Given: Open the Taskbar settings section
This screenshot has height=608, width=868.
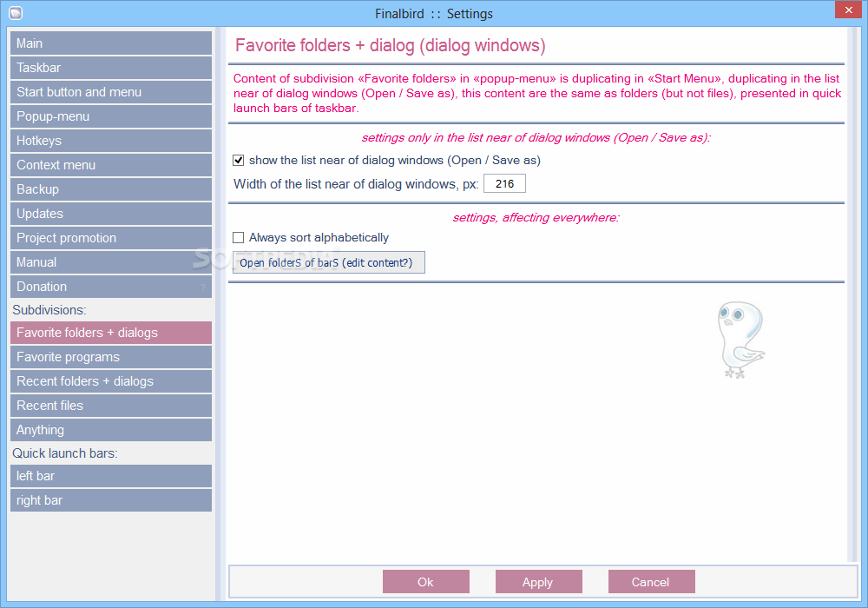Looking at the screenshot, I should (x=111, y=68).
